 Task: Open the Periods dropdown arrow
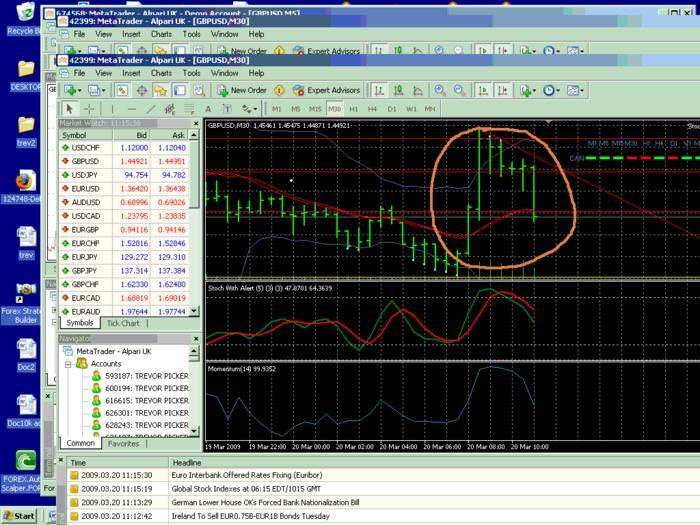tap(558, 91)
